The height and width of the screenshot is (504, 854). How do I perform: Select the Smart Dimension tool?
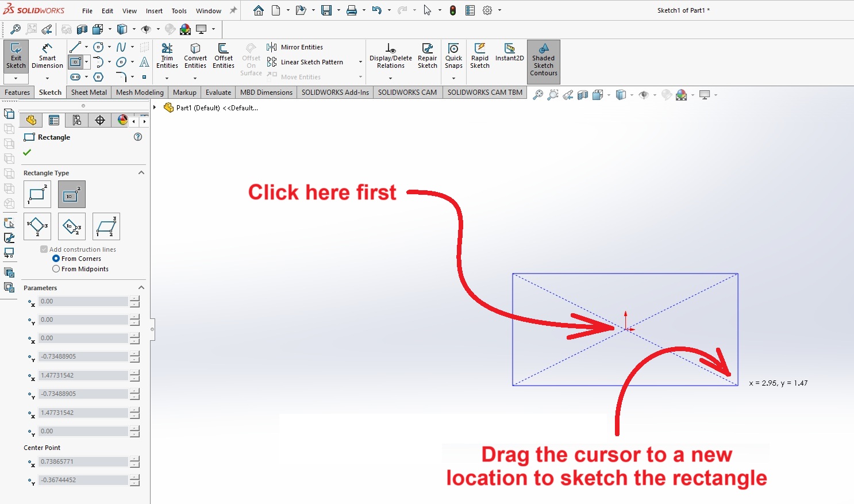coord(47,56)
